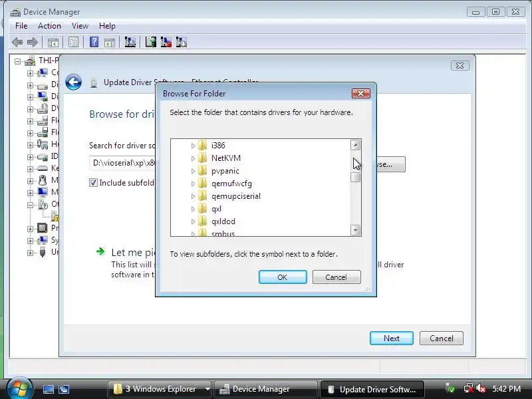Click the driver path input field

(x=123, y=163)
